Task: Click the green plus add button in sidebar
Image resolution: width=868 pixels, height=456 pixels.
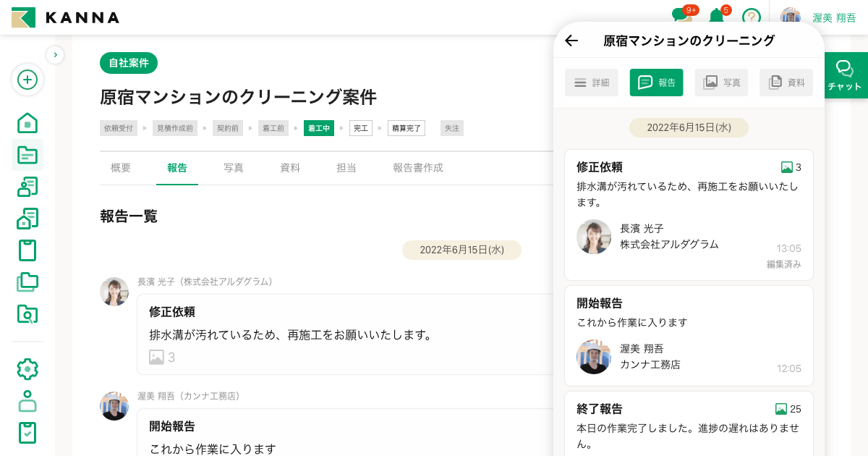Action: click(x=27, y=80)
